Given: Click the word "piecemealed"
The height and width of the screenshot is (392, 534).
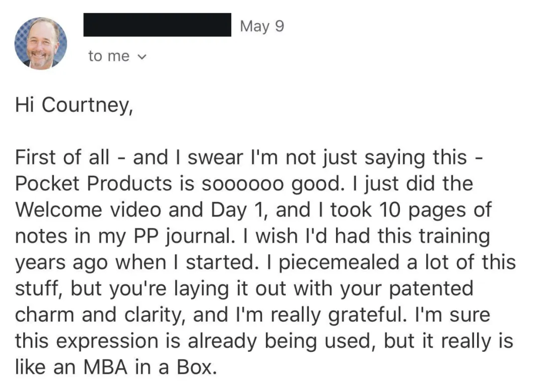Looking at the screenshot, I should (x=339, y=262).
